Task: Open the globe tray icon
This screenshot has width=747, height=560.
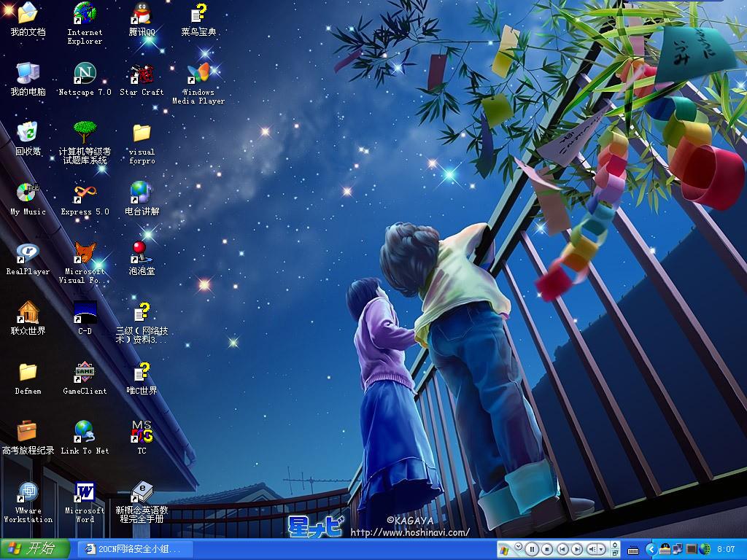Action: [x=705, y=550]
